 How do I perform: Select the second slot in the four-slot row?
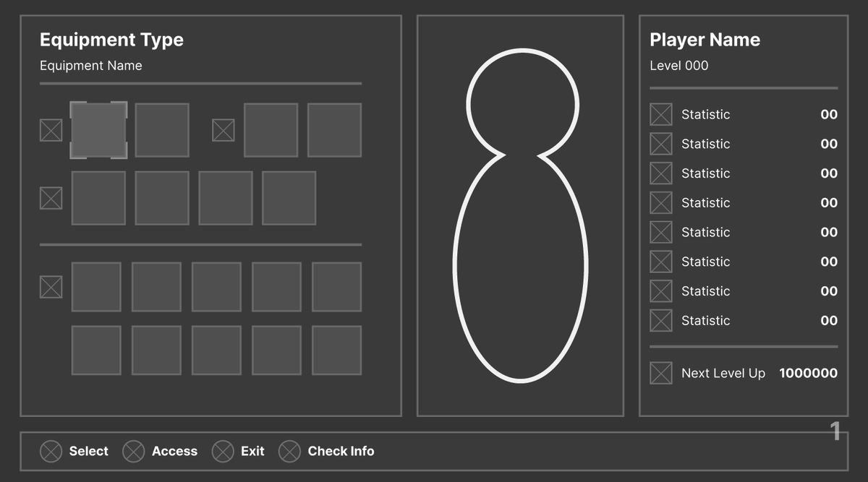pyautogui.click(x=162, y=198)
